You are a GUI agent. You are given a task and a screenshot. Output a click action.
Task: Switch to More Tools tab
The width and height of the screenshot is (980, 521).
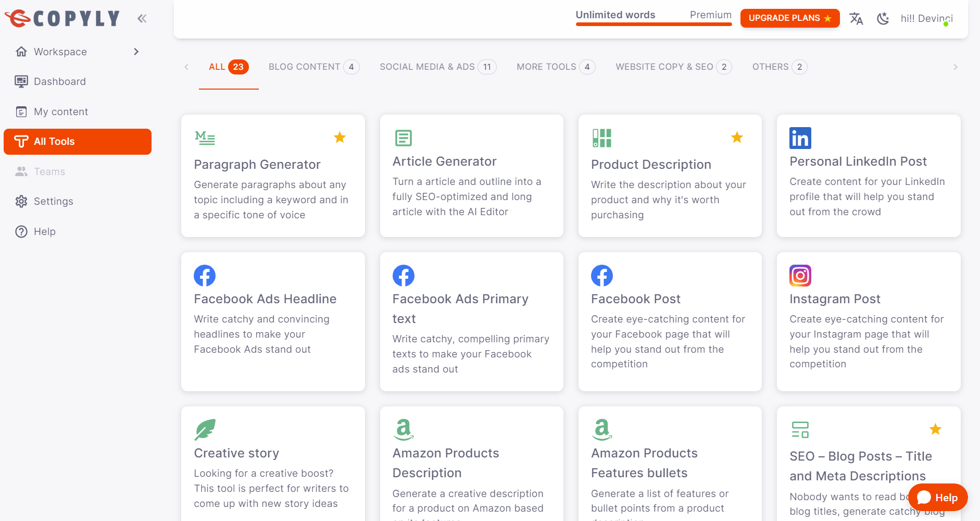pos(556,67)
